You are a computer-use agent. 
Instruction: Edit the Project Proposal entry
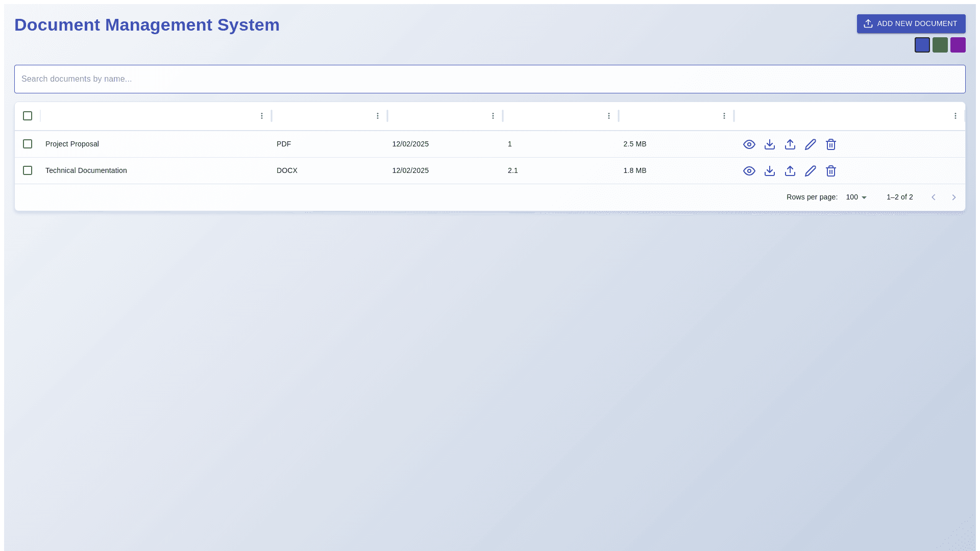point(810,144)
